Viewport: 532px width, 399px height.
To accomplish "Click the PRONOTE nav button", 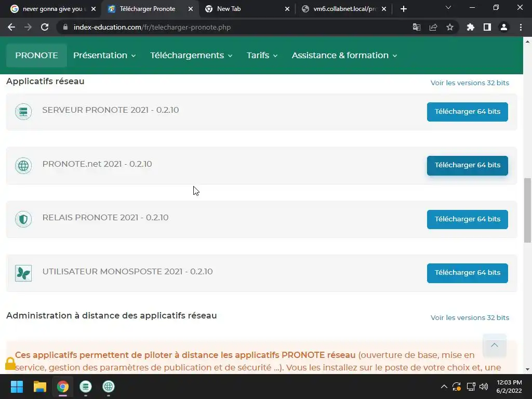I will pyautogui.click(x=37, y=55).
